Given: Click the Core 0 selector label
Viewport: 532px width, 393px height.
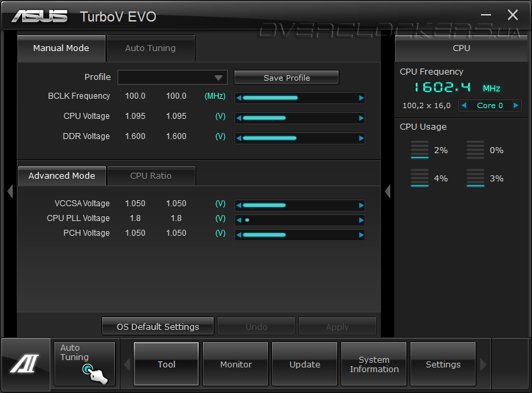Looking at the screenshot, I should (490, 105).
